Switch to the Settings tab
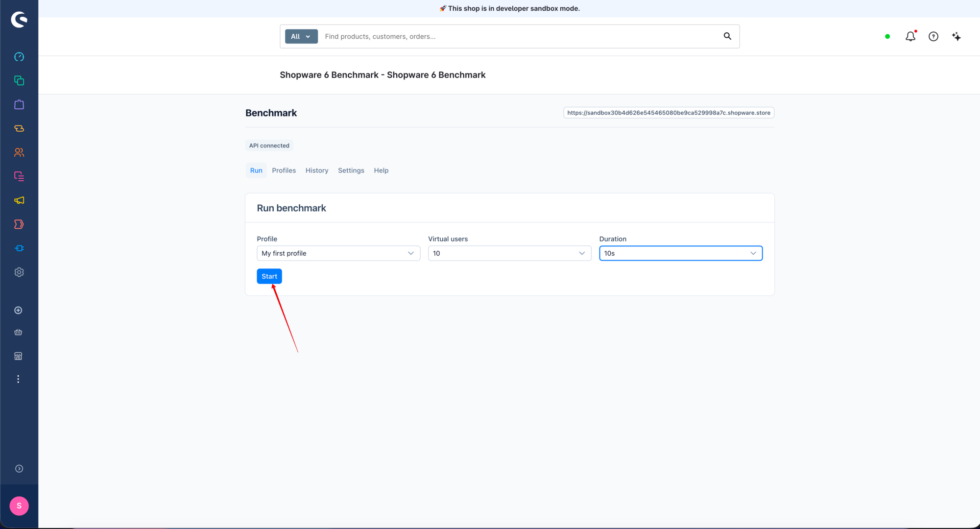This screenshot has width=980, height=529. click(351, 170)
